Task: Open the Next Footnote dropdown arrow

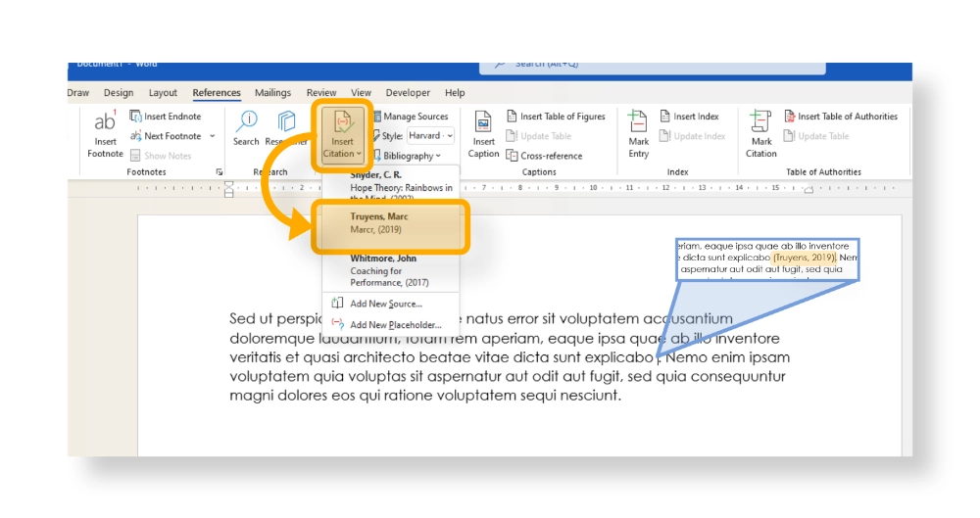Action: [213, 136]
